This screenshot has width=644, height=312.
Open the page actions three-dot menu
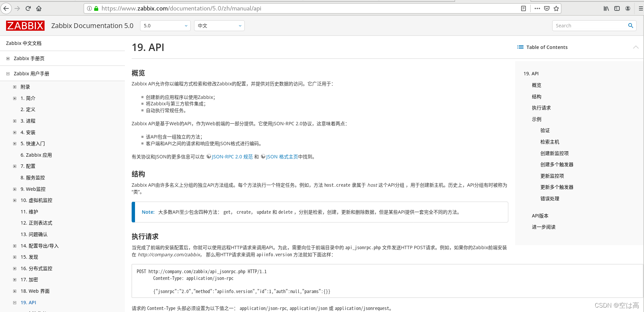click(537, 8)
